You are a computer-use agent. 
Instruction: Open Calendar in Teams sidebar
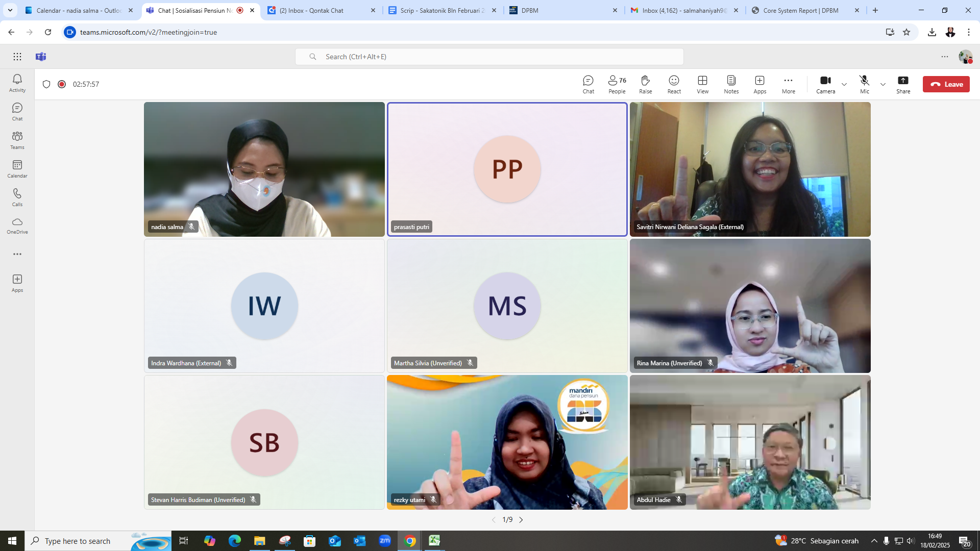[17, 169]
